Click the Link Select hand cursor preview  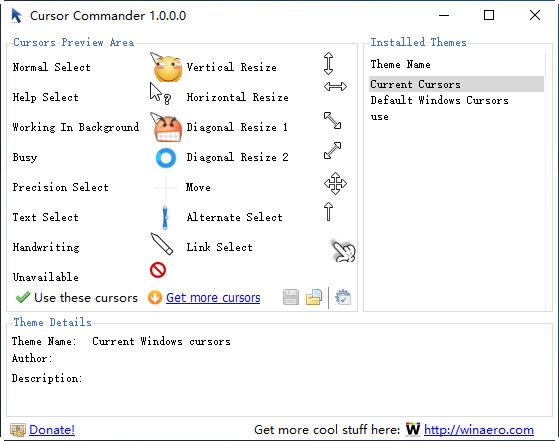point(344,251)
